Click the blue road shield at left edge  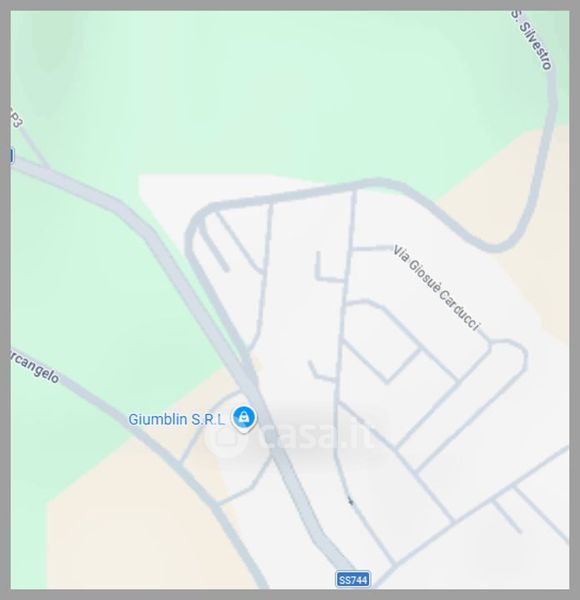(x=12, y=156)
